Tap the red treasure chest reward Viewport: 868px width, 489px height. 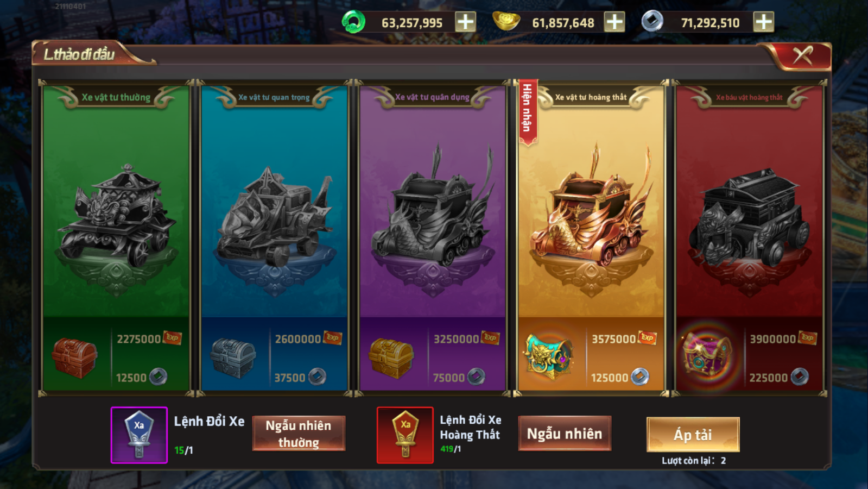[x=74, y=358]
